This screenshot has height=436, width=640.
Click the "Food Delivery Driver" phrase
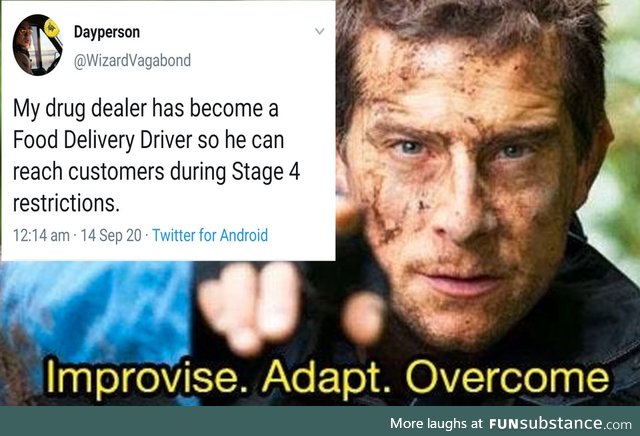tap(102, 140)
